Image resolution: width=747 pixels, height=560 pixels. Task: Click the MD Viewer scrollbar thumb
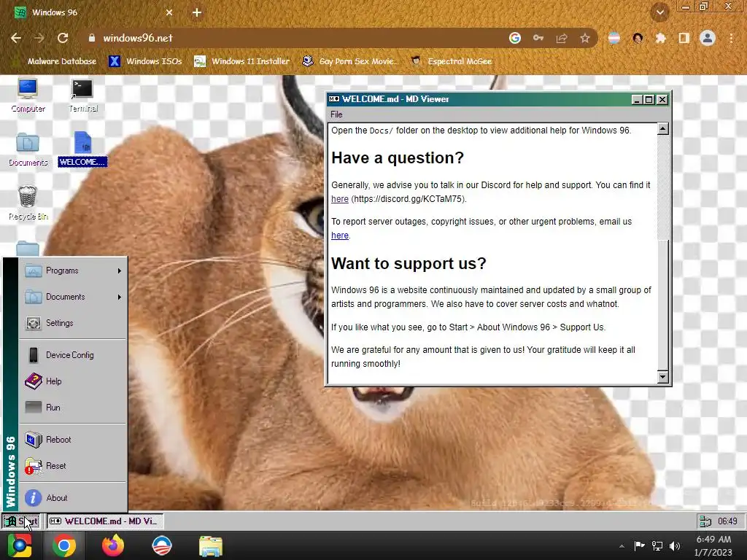[662, 305]
